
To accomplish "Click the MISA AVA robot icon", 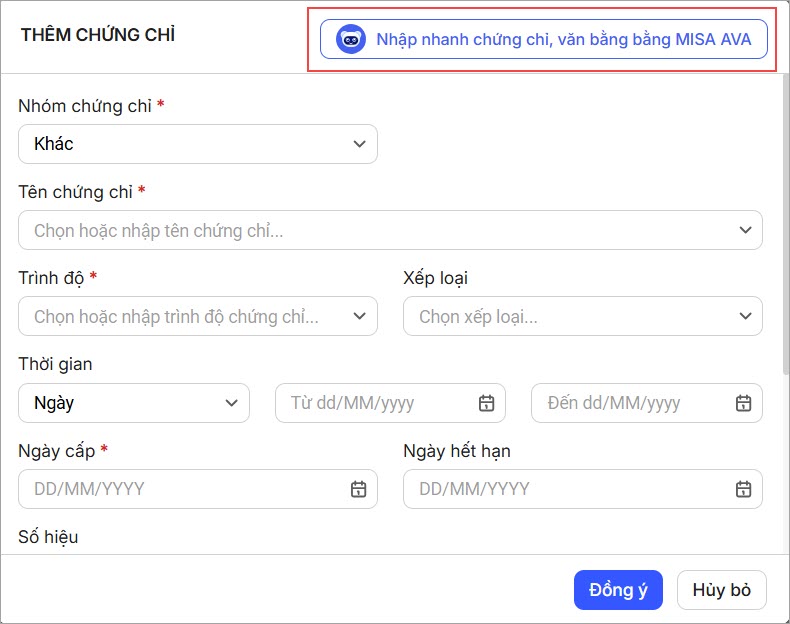I will click(x=351, y=39).
